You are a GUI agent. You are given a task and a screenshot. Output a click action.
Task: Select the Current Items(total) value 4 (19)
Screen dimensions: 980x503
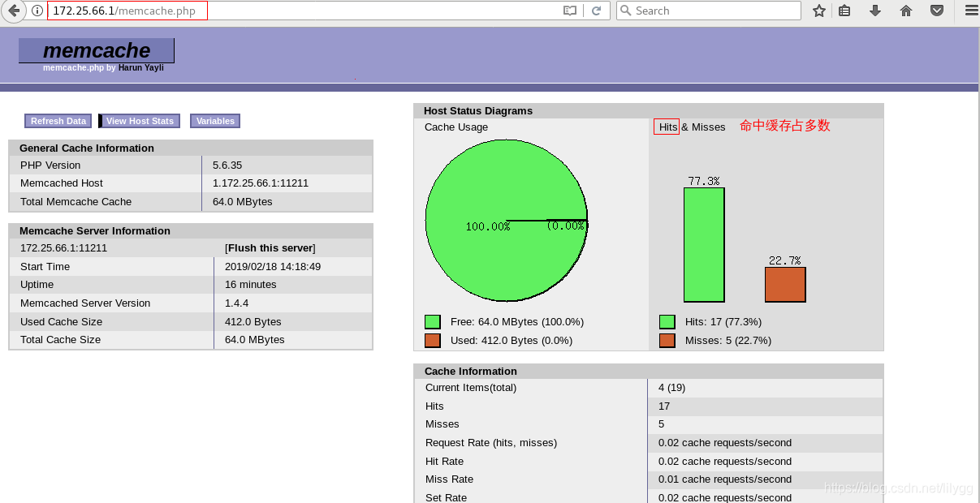pyautogui.click(x=673, y=388)
